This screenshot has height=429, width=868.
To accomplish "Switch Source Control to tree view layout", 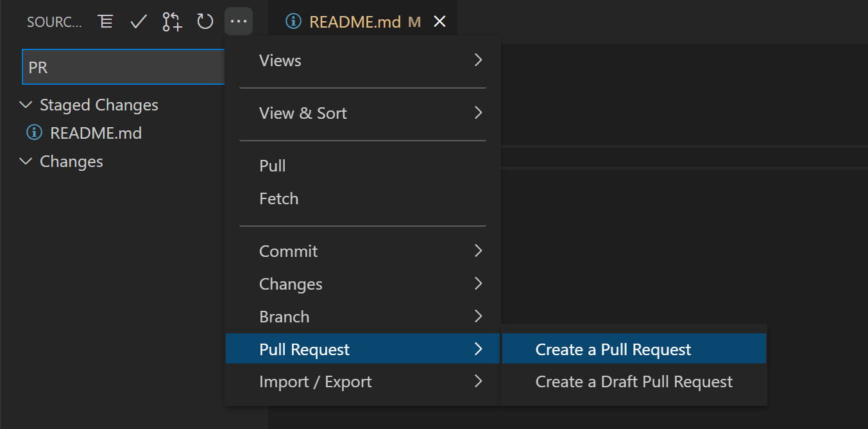I will click(105, 21).
